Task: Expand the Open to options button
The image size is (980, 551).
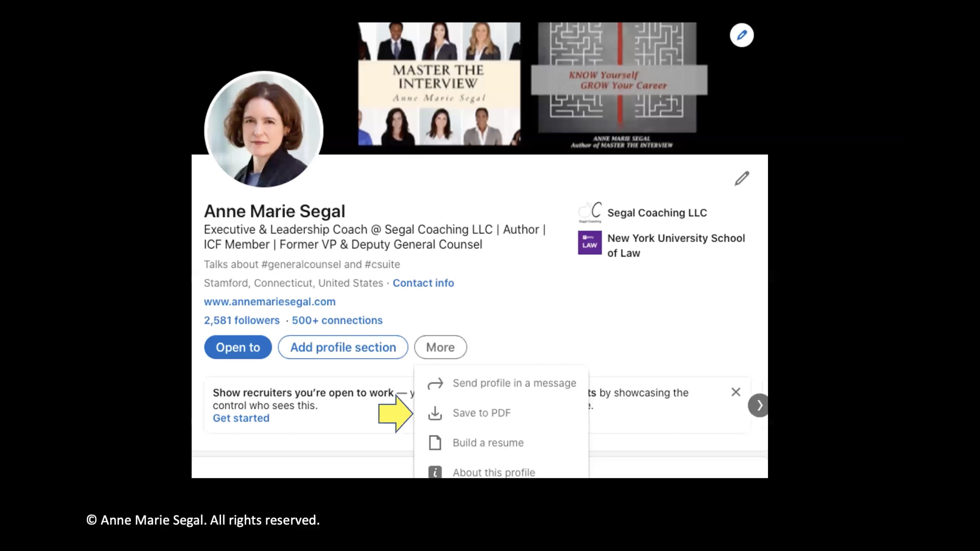Action: (238, 347)
